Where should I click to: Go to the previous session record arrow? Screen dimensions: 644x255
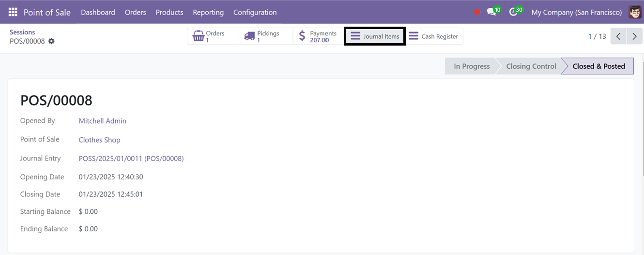click(x=618, y=36)
